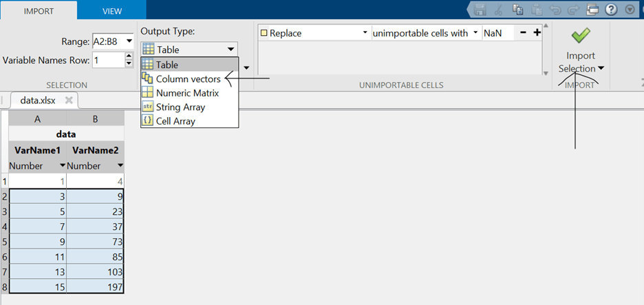Switch to the VIEW tab
The width and height of the screenshot is (644, 305).
tap(111, 11)
